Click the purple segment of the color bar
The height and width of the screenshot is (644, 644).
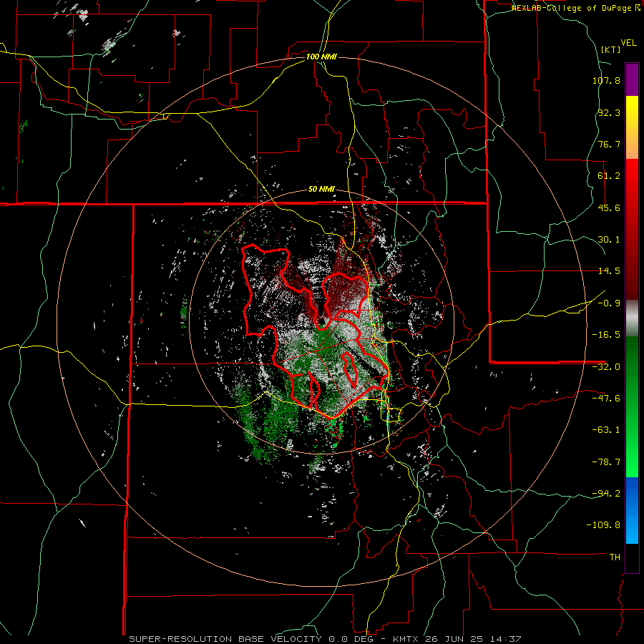point(632,80)
